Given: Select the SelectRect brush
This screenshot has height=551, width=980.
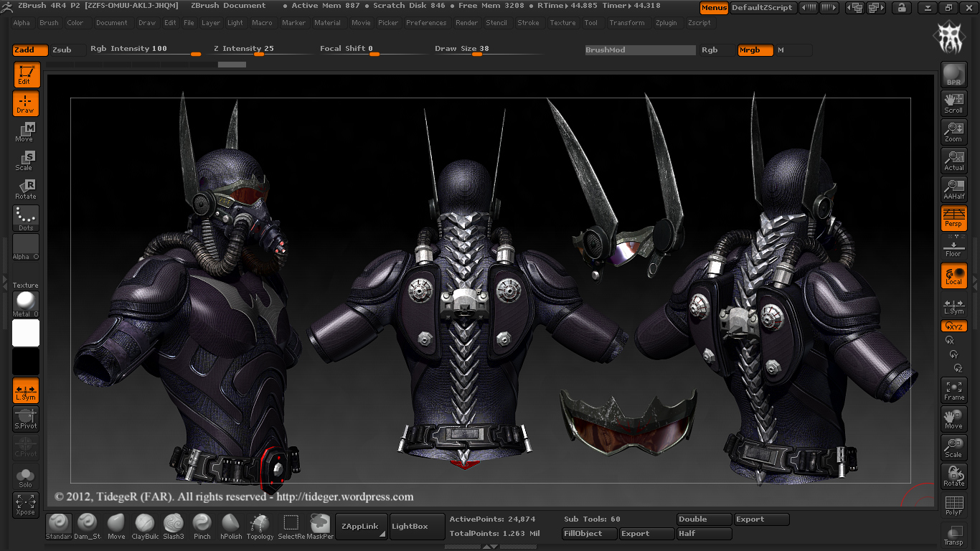Looking at the screenshot, I should [291, 527].
